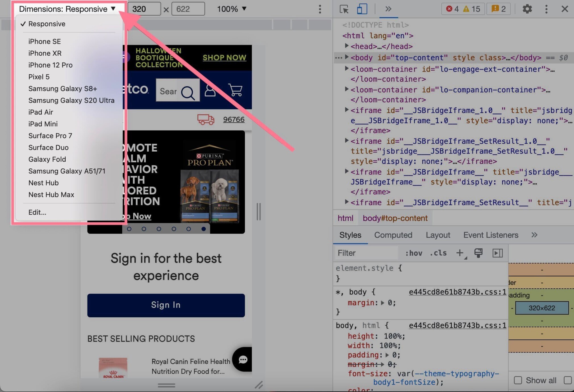This screenshot has height=392, width=574.
Task: Select the fourth carousel dot
Action: (174, 229)
